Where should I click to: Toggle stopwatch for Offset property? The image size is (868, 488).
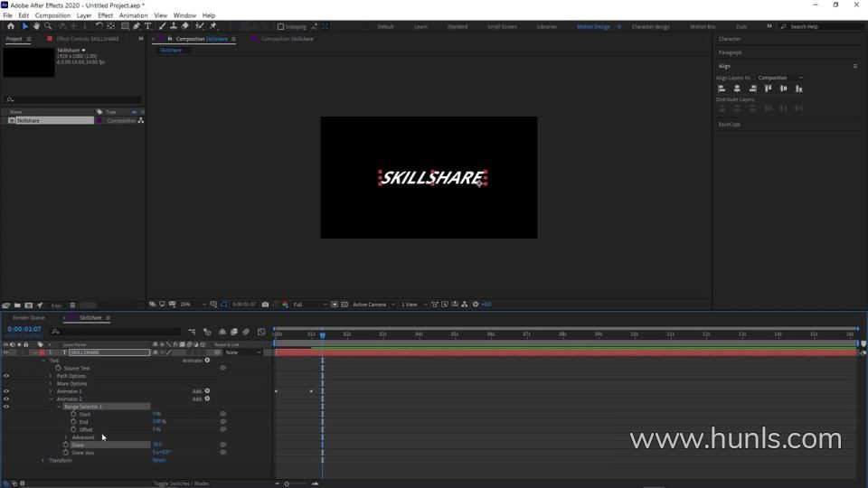(73, 429)
